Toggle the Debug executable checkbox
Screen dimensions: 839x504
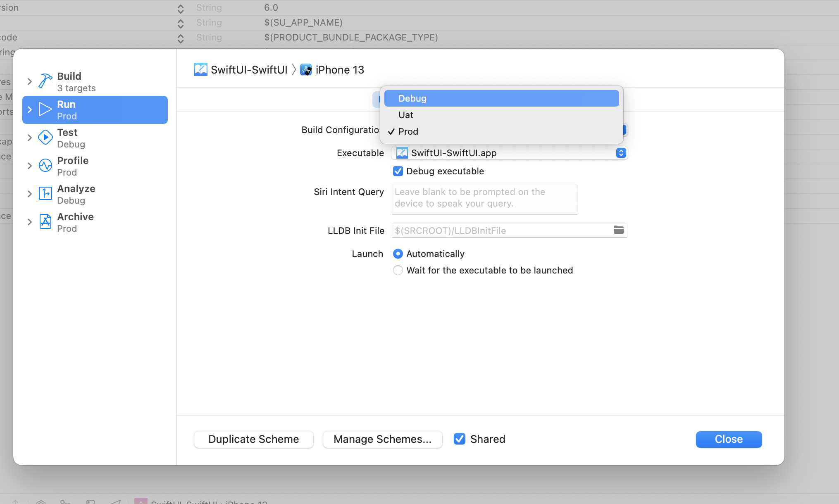pos(398,171)
